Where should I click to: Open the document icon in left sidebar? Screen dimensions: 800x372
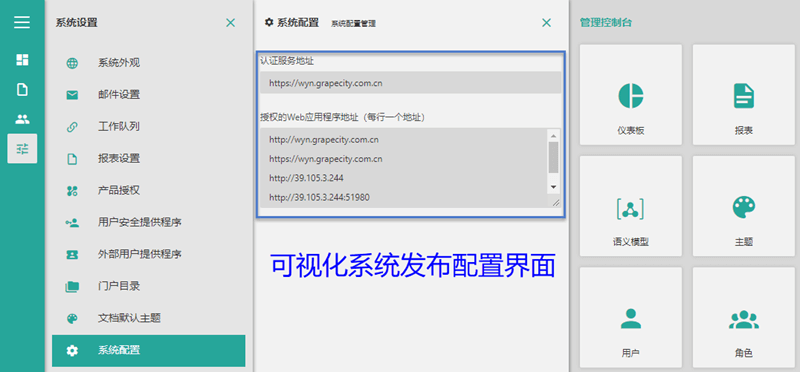pyautogui.click(x=22, y=90)
